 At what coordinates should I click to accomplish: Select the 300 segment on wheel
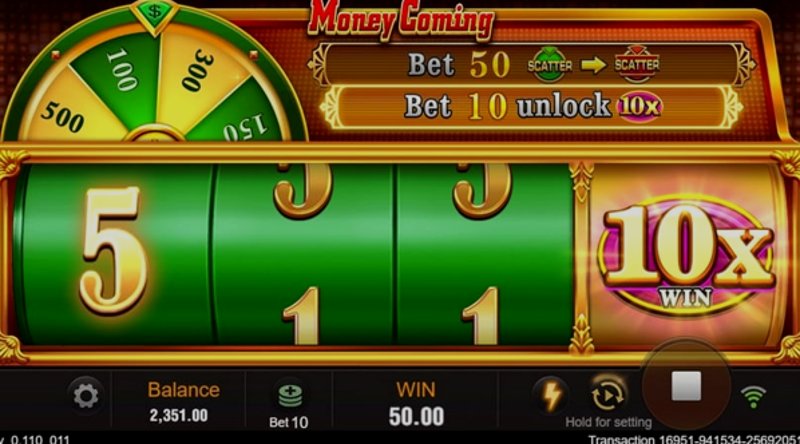point(199,69)
